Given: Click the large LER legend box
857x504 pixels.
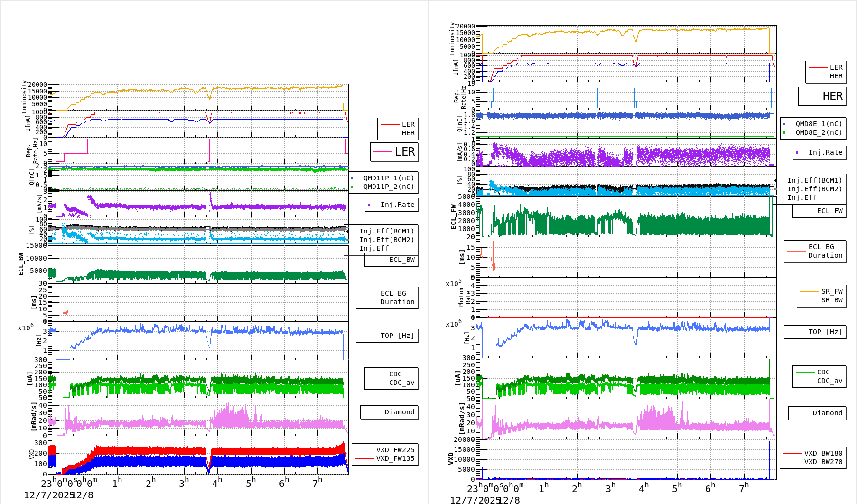Looking at the screenshot, I should coord(394,152).
